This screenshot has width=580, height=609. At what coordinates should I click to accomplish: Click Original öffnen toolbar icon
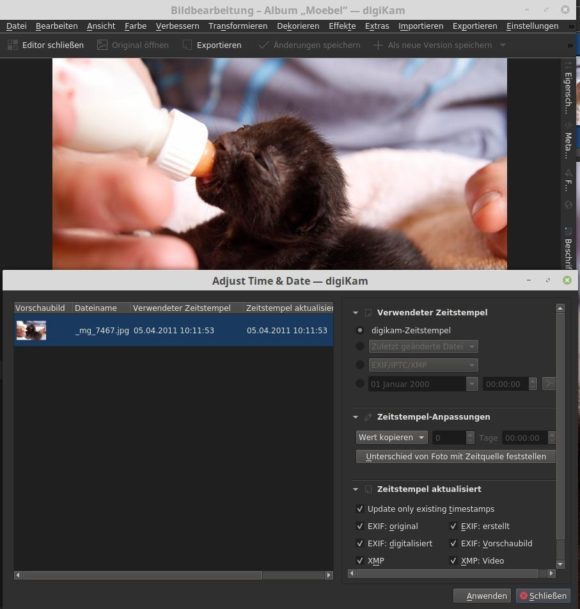coord(102,45)
